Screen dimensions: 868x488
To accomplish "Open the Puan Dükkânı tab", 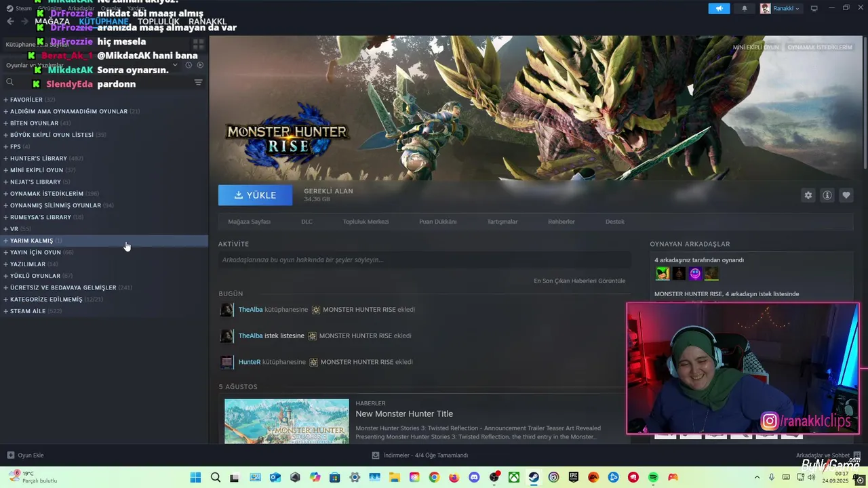I will point(438,222).
